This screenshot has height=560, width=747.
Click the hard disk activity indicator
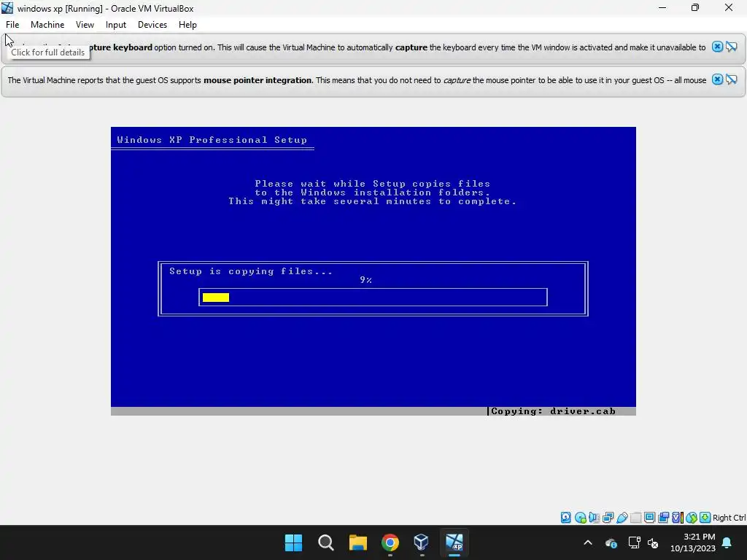[565, 518]
